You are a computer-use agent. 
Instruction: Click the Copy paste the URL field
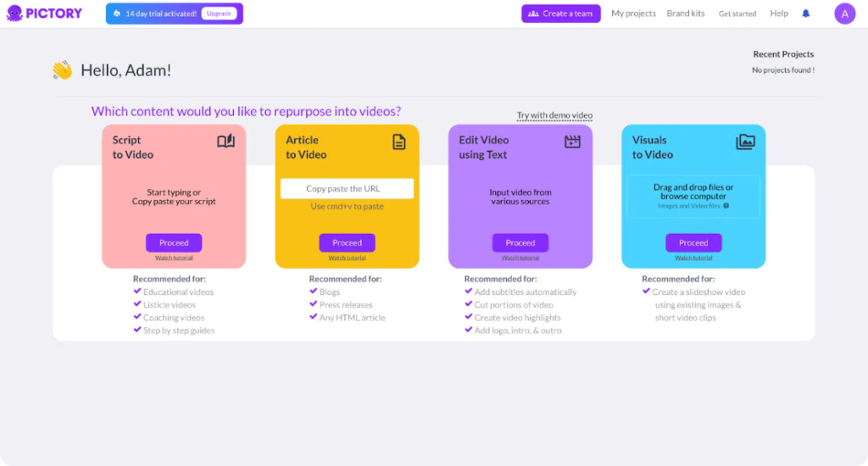point(347,189)
